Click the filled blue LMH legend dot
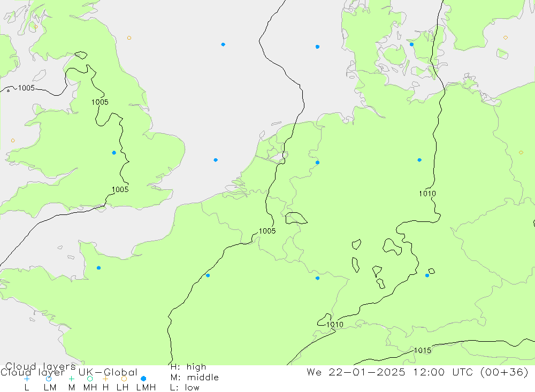The width and height of the screenshot is (535, 392). 143,379
